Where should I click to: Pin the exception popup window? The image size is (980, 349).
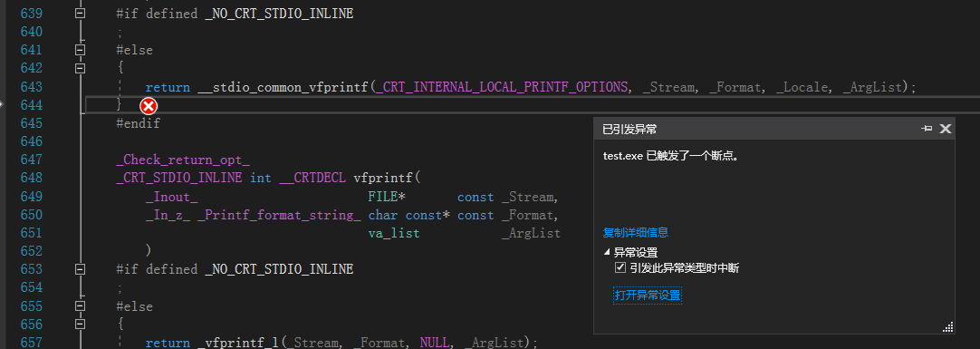[927, 129]
